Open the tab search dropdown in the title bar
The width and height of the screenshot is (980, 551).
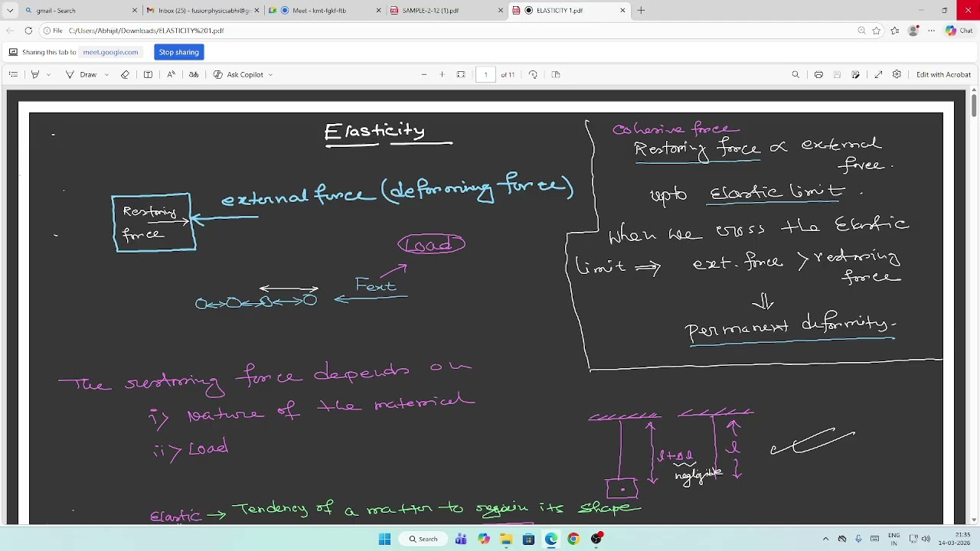pos(10,10)
